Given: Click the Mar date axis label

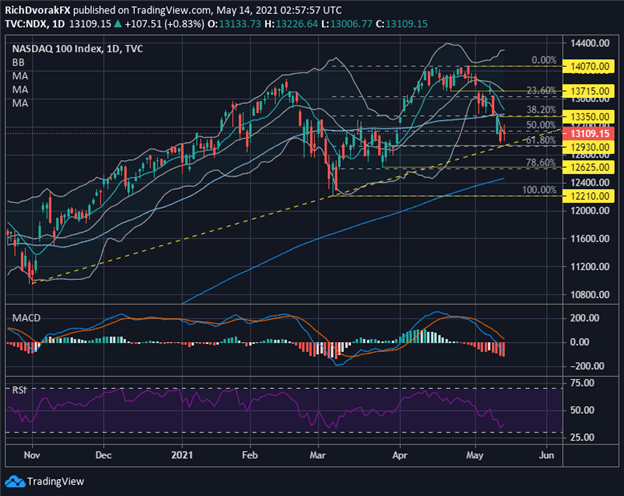Looking at the screenshot, I should pos(318,455).
